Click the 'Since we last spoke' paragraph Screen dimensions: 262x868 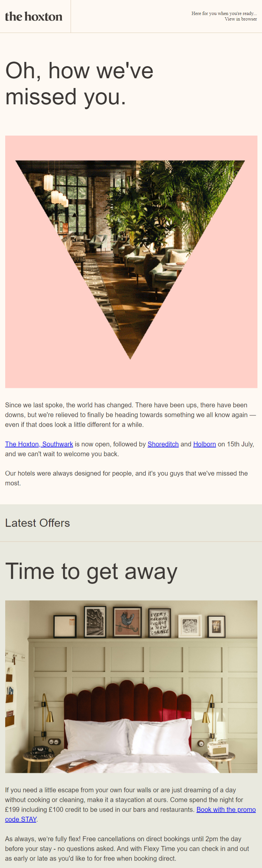coord(130,415)
